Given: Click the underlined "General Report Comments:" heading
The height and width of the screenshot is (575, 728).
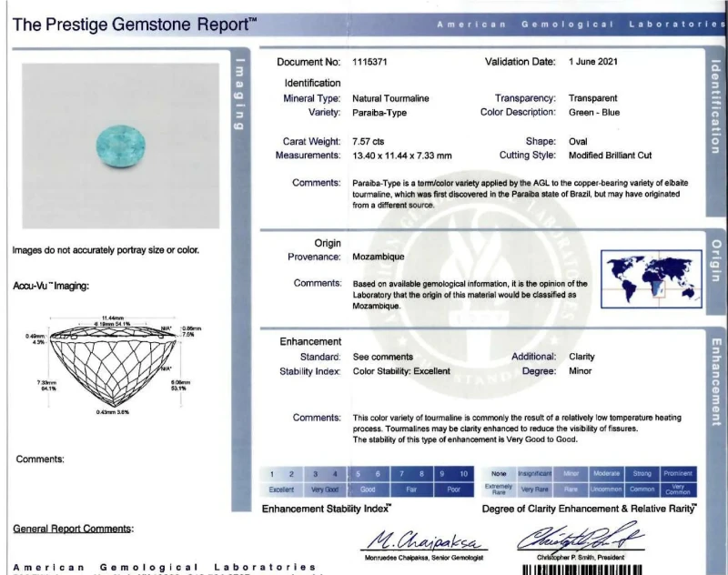Looking at the screenshot, I should pos(74,529).
